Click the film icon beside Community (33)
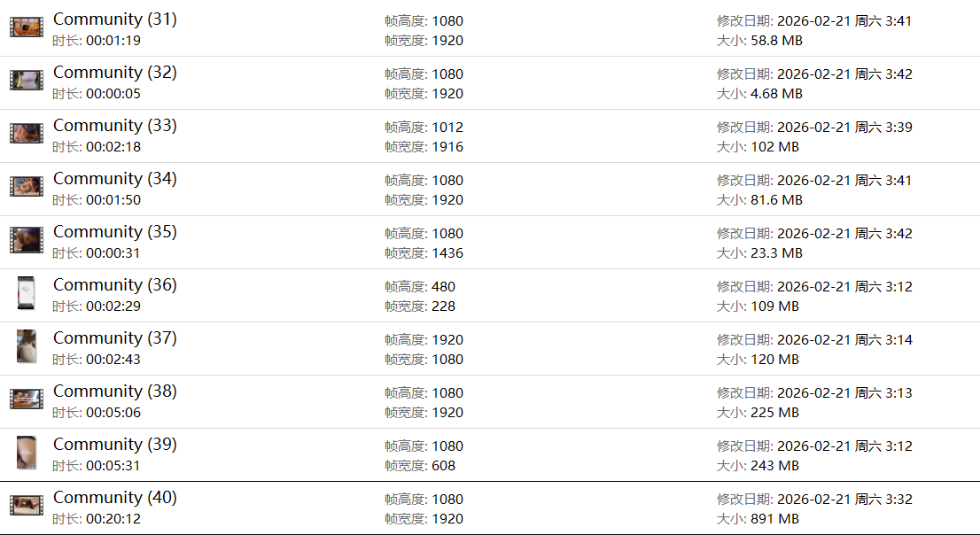980x535 pixels. coord(27,134)
